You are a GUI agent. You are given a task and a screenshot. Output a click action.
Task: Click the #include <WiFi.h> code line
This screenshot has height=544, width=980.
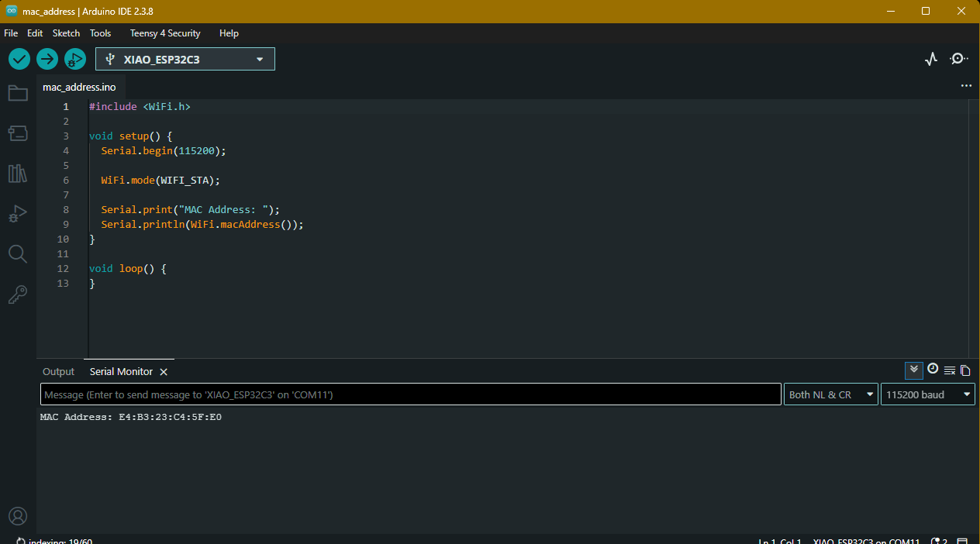[x=140, y=107]
